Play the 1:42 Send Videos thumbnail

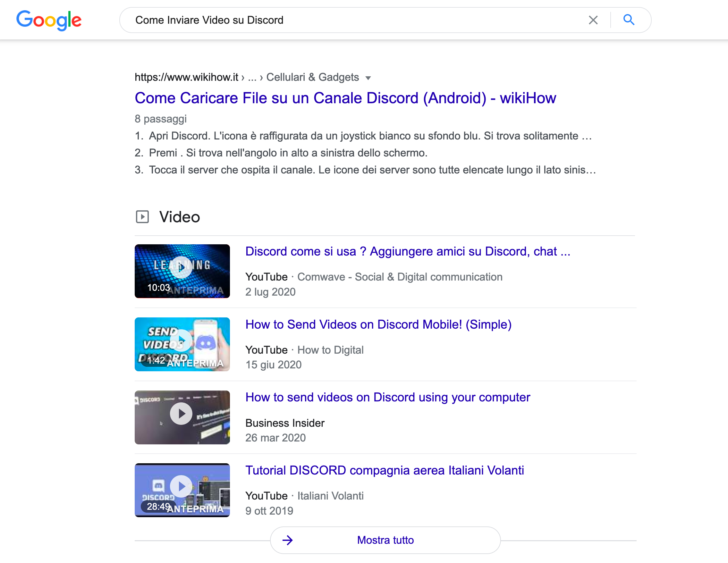(x=182, y=344)
